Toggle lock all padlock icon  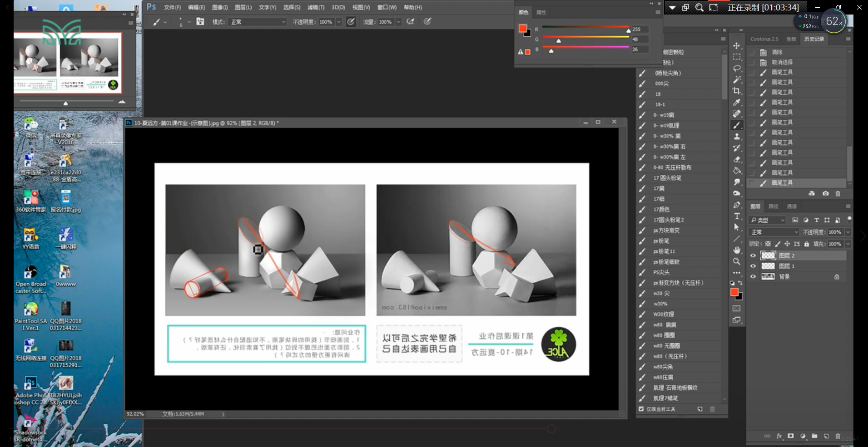(807, 244)
